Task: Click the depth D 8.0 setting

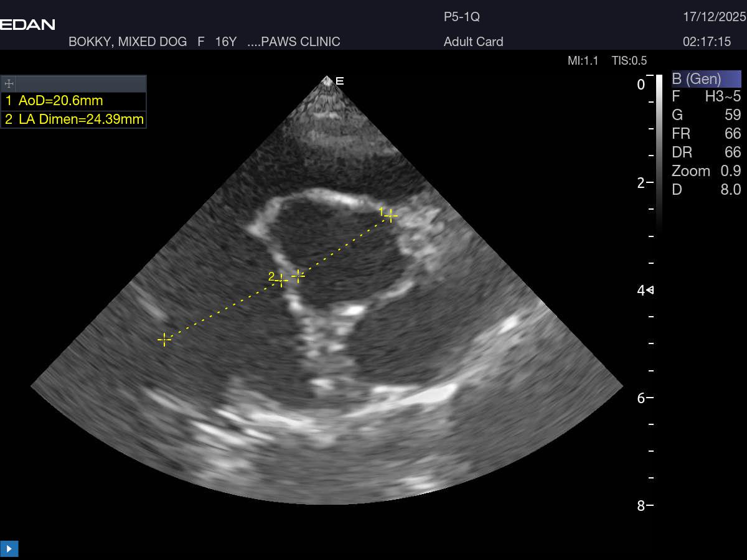Action: point(706,190)
